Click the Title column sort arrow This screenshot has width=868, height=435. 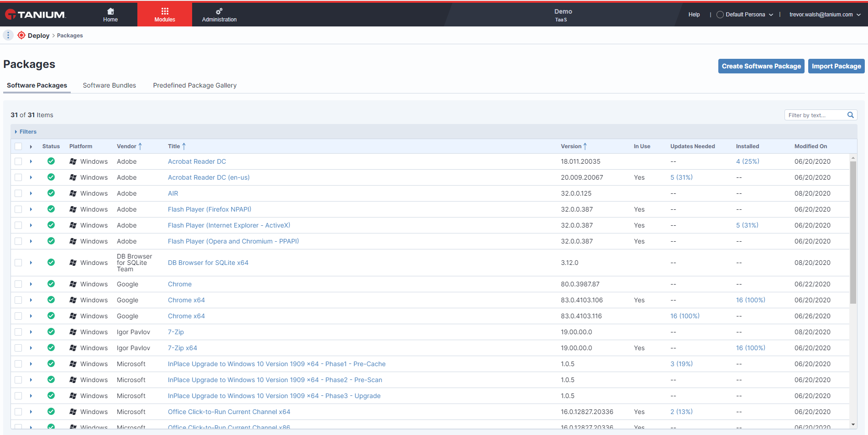point(184,146)
